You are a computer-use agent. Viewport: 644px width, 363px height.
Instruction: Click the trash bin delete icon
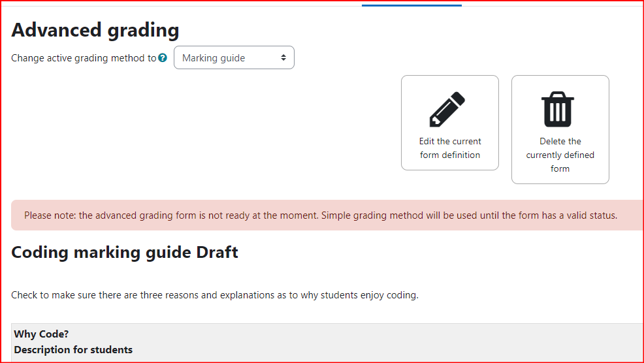[558, 109]
